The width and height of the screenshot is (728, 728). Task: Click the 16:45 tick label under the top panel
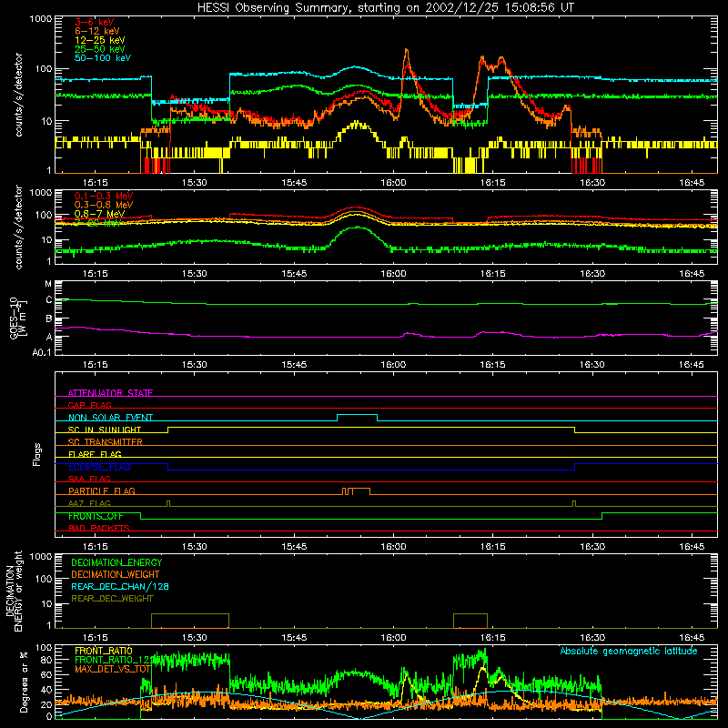pyautogui.click(x=692, y=183)
